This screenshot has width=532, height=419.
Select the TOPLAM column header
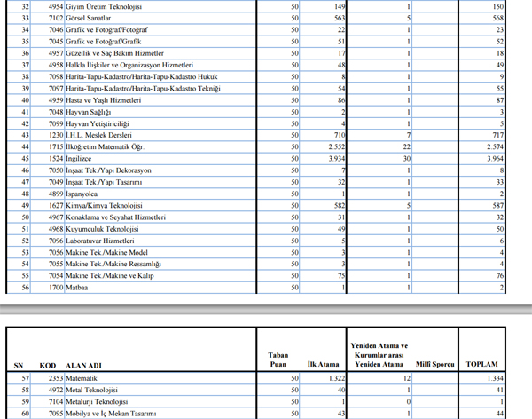(x=481, y=363)
